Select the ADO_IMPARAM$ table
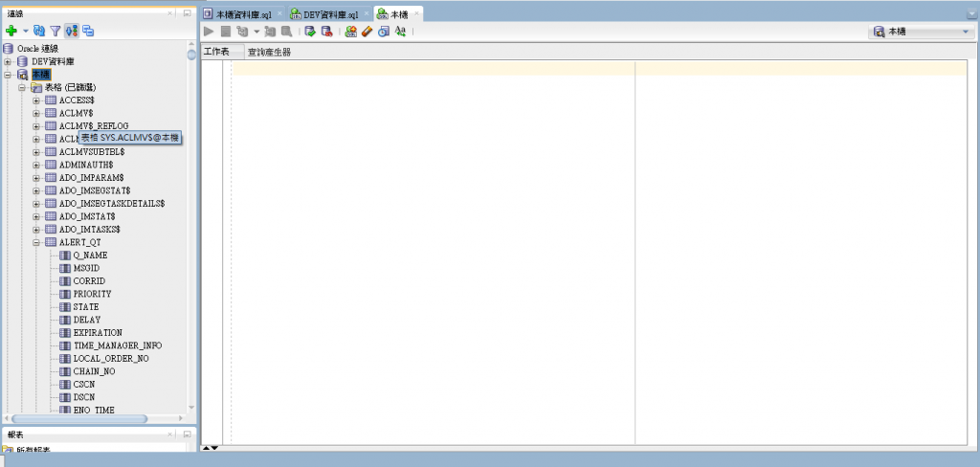 pos(91,178)
